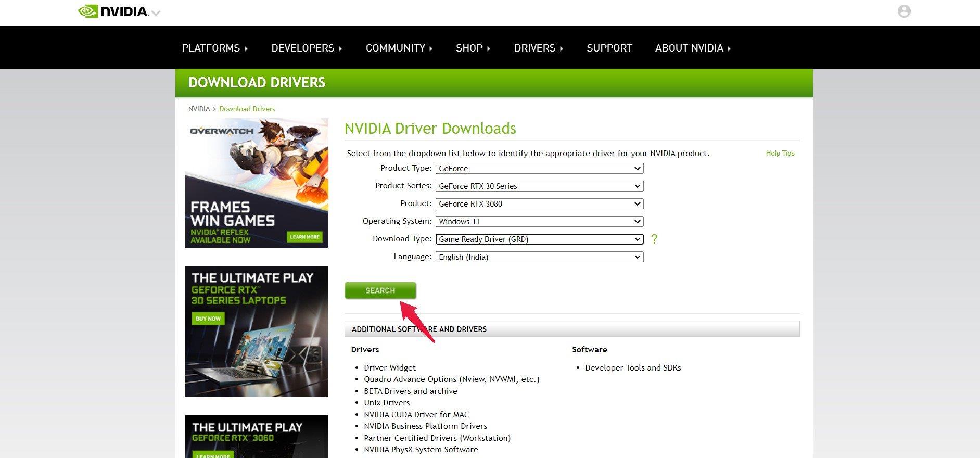Image resolution: width=980 pixels, height=458 pixels.
Task: Open the Driver Widget link
Action: point(390,368)
